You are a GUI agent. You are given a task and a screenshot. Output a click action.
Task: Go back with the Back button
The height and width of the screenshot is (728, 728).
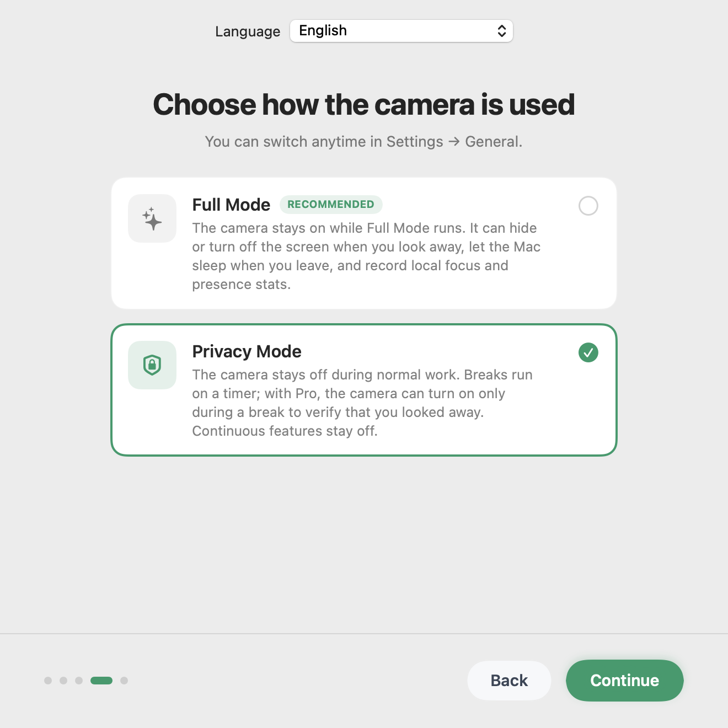pyautogui.click(x=509, y=681)
